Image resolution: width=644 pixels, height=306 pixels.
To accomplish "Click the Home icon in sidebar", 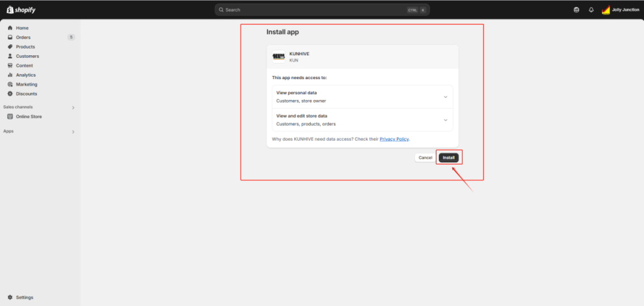I will coord(10,28).
